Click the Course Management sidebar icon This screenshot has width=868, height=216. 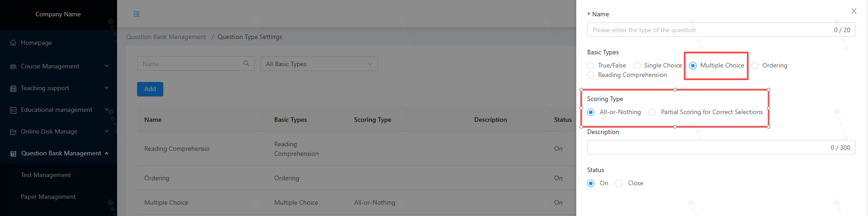[13, 67]
